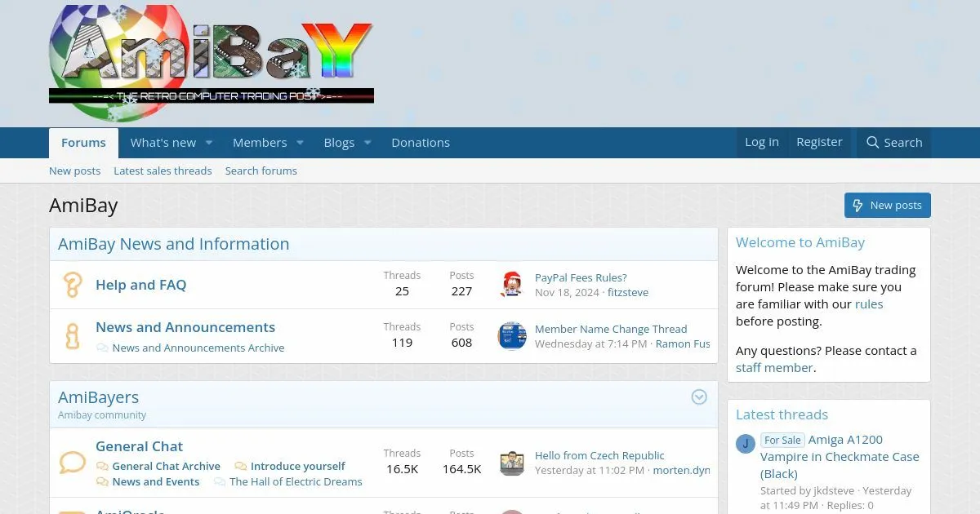Open AmiBayers category title

click(x=98, y=397)
